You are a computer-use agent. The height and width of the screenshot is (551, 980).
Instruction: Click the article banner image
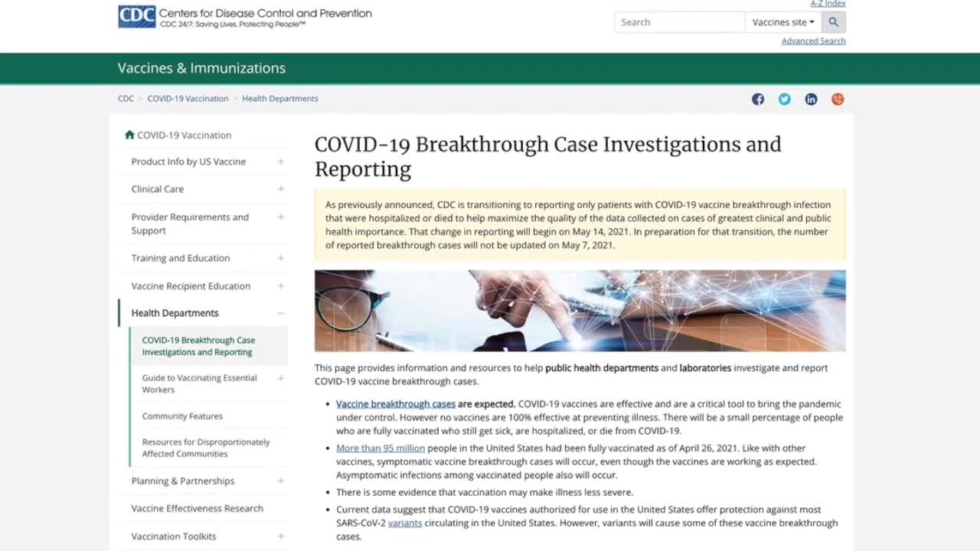[x=580, y=311]
